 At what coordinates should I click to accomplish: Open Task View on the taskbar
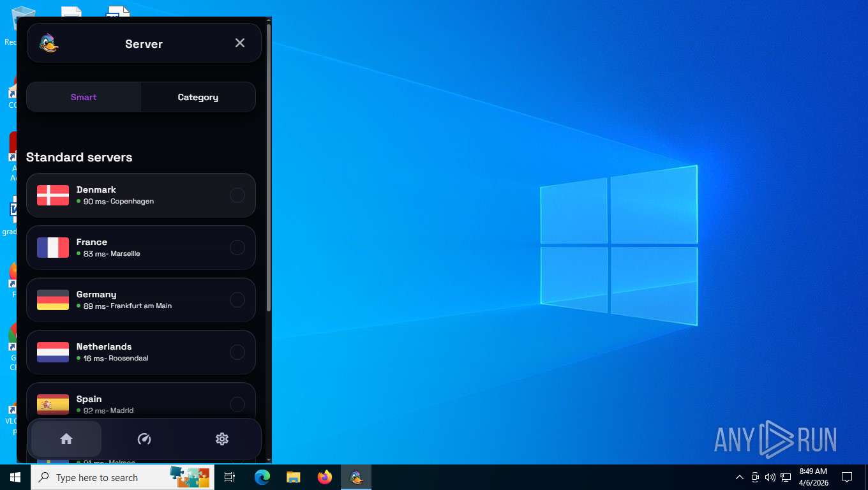click(230, 477)
